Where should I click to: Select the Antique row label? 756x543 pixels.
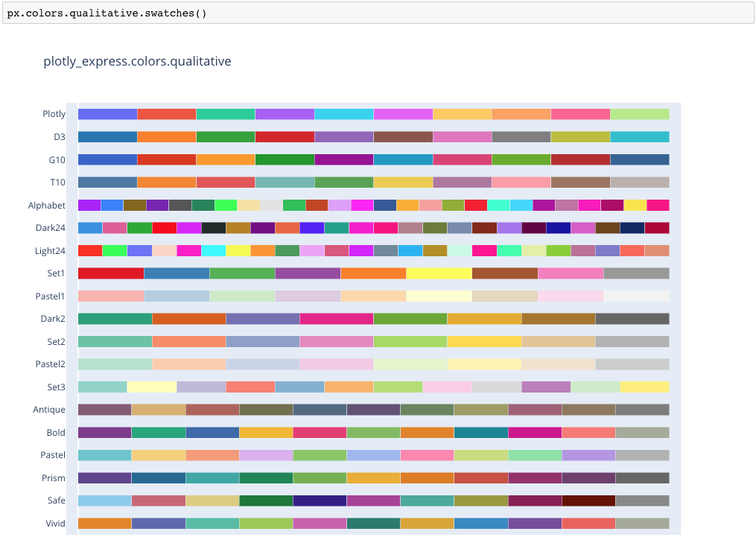pos(49,410)
